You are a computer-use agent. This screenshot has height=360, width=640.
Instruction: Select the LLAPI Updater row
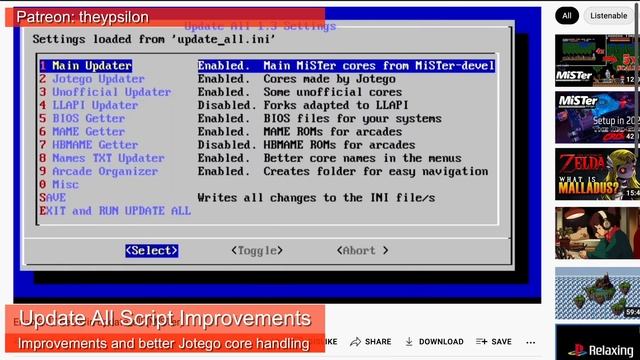(89, 105)
